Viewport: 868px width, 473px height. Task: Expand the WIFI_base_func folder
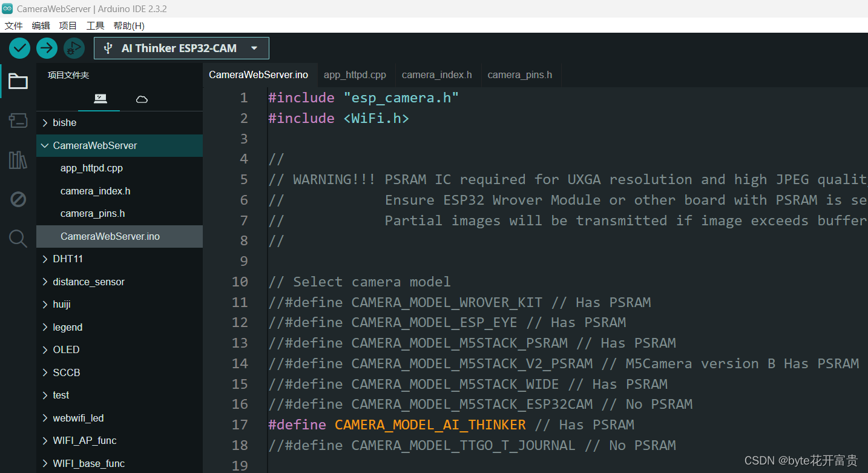point(120,463)
